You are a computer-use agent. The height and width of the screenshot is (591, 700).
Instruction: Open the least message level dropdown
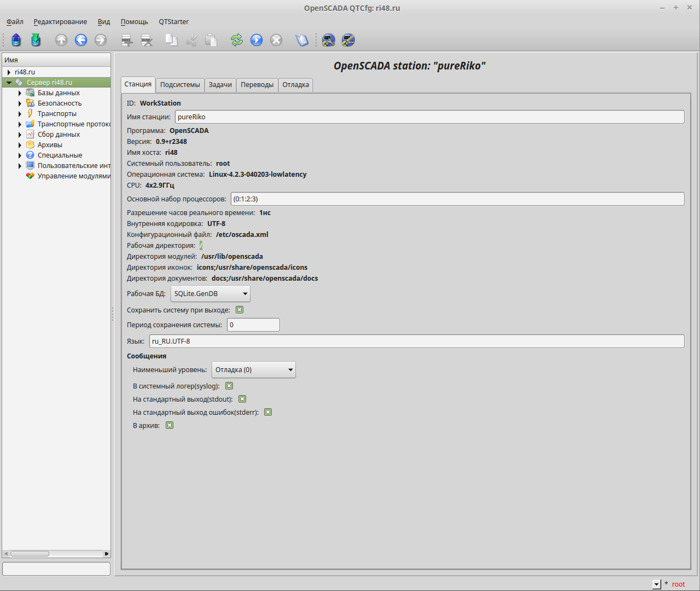point(253,370)
